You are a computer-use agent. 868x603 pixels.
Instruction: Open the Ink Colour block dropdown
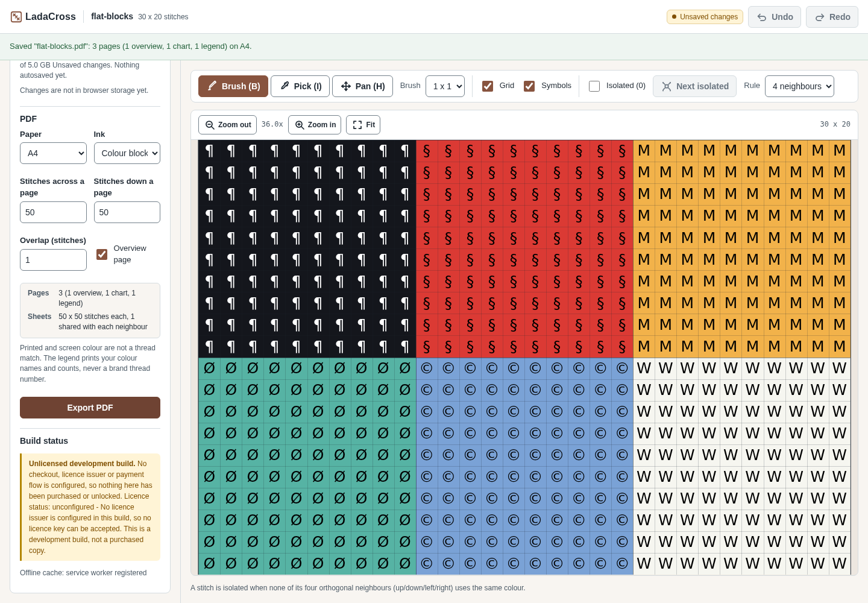(127, 153)
